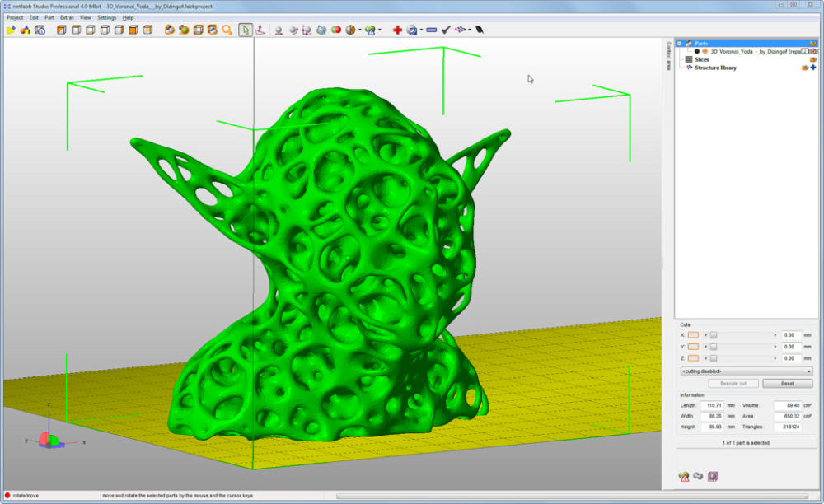Screen dimensions: 824x504
Task: Zoom to the platform outline box icon
Action: (198, 30)
